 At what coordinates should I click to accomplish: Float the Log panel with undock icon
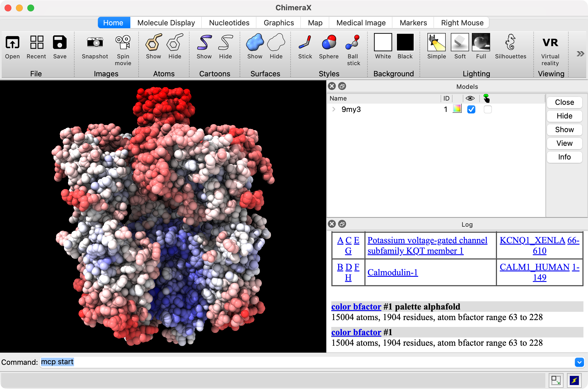[x=342, y=224]
